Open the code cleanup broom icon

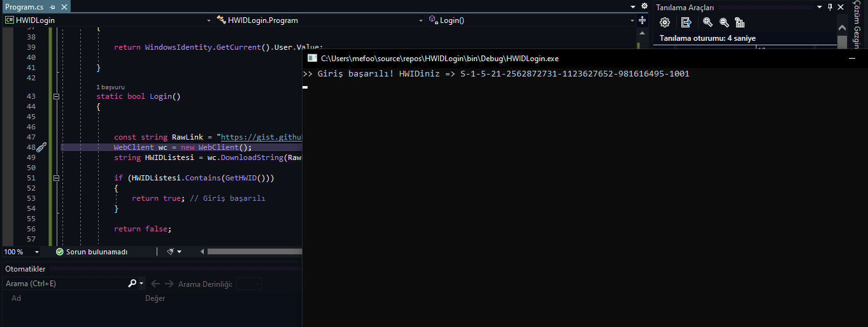170,252
